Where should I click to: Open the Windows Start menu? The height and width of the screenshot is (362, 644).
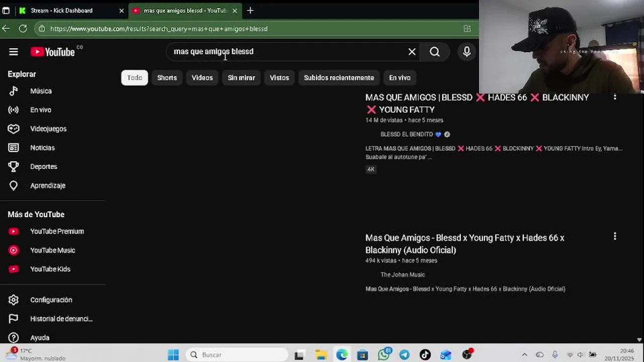tap(173, 355)
